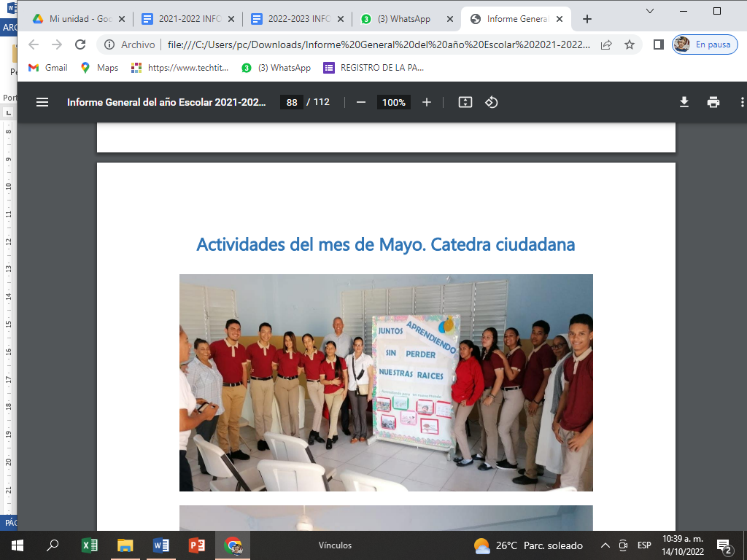The image size is (747, 560).
Task: Click the document title Informe General
Action: click(x=166, y=102)
